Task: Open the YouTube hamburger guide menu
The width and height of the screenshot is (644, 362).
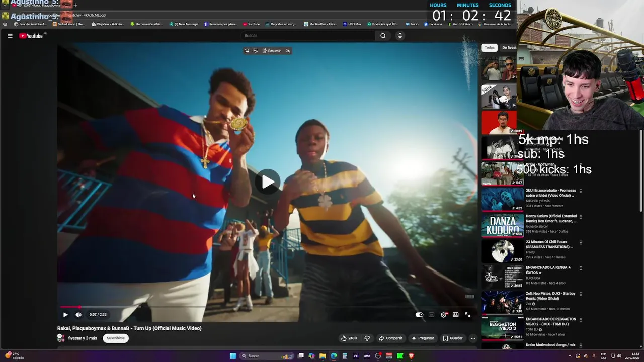Action: (x=10, y=36)
